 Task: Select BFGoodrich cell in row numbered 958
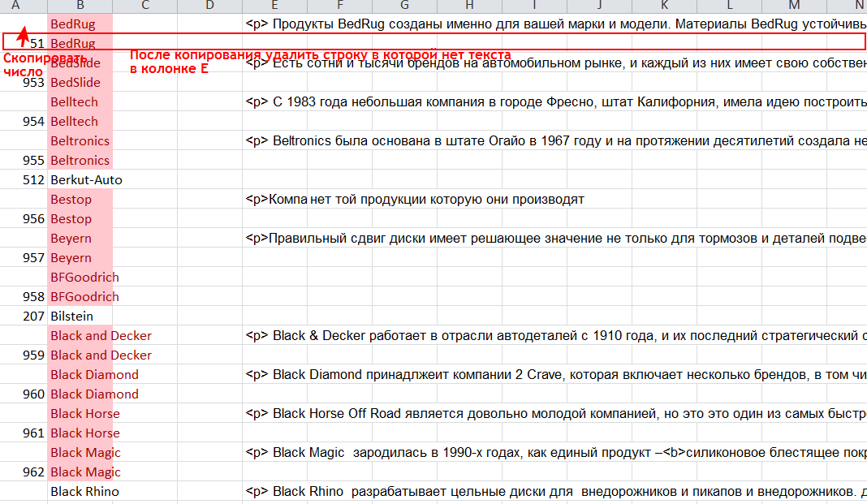[80, 297]
